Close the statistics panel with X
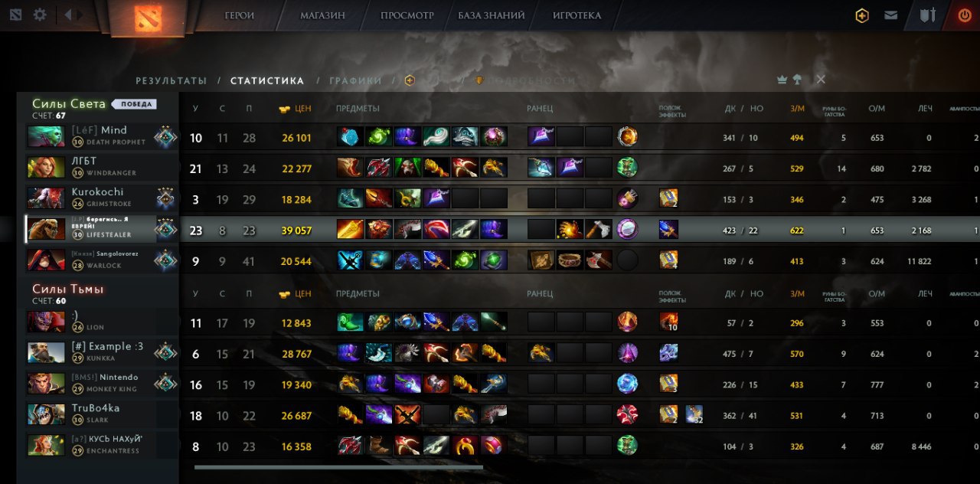 point(821,80)
